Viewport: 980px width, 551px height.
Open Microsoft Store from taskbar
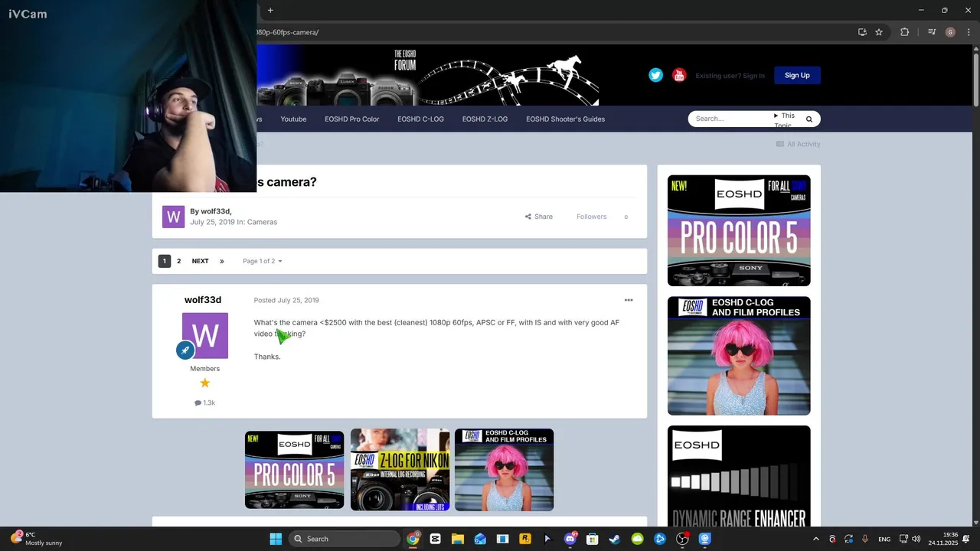[592, 539]
